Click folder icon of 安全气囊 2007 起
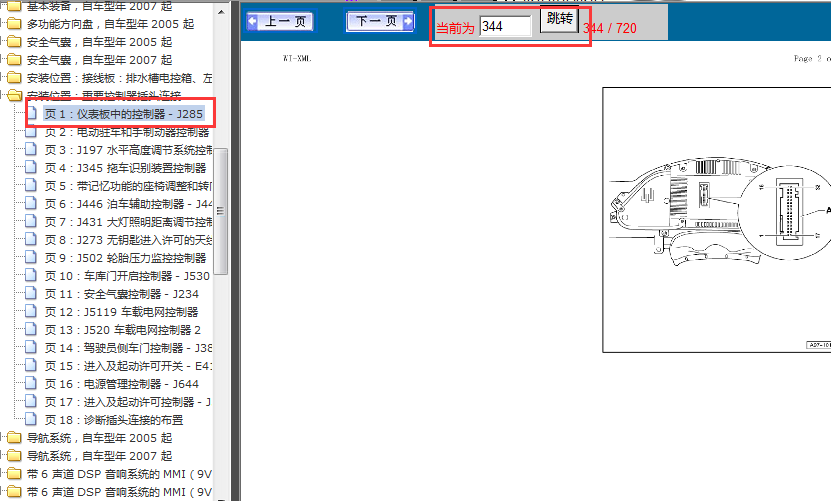This screenshot has width=831, height=501. [x=14, y=60]
